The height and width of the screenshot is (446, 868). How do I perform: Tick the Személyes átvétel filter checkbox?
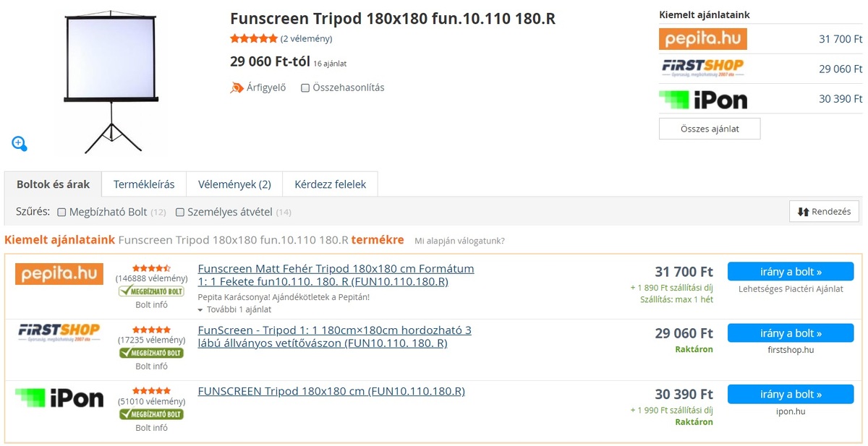(x=179, y=213)
